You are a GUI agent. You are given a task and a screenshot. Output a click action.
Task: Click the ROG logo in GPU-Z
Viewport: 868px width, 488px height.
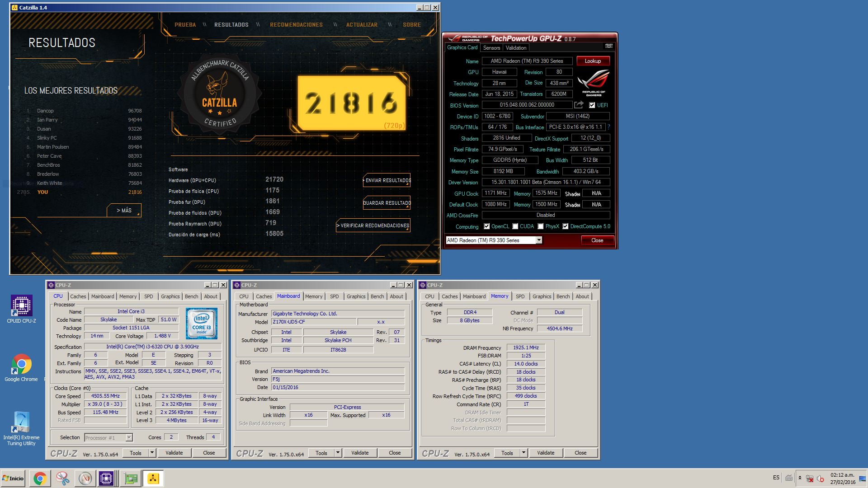pyautogui.click(x=594, y=83)
